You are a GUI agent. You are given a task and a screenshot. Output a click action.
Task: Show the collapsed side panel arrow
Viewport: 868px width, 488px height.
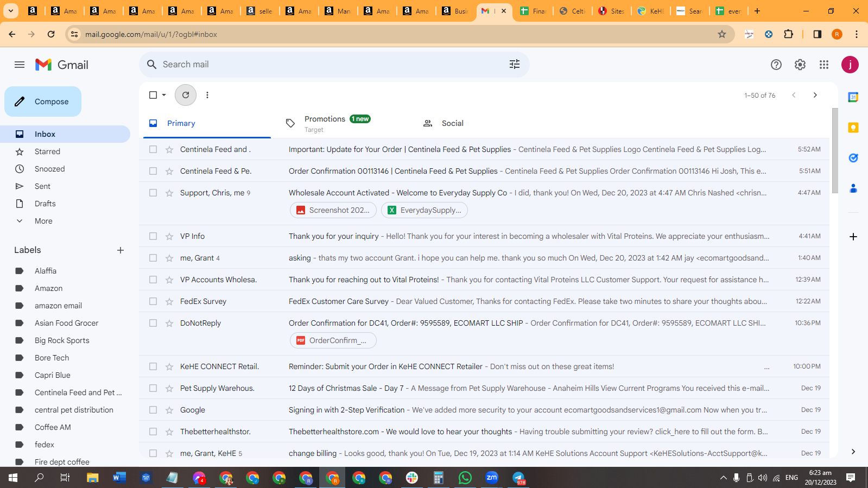point(853,452)
